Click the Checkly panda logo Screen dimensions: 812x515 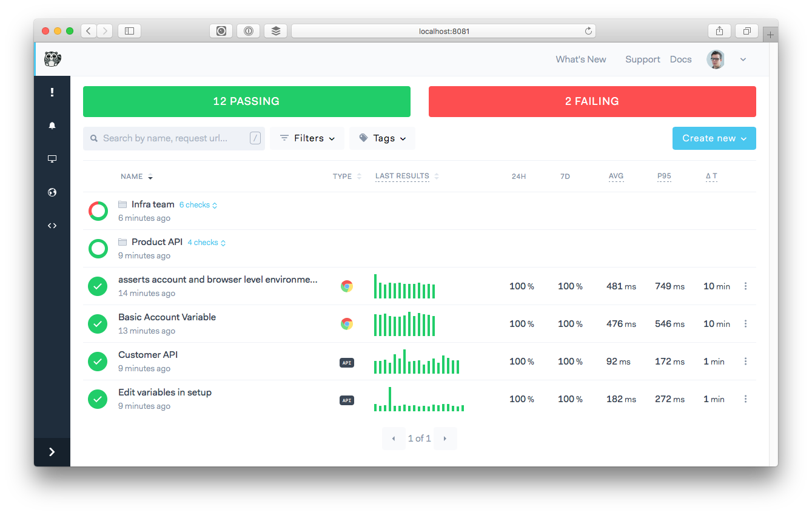pyautogui.click(x=53, y=59)
